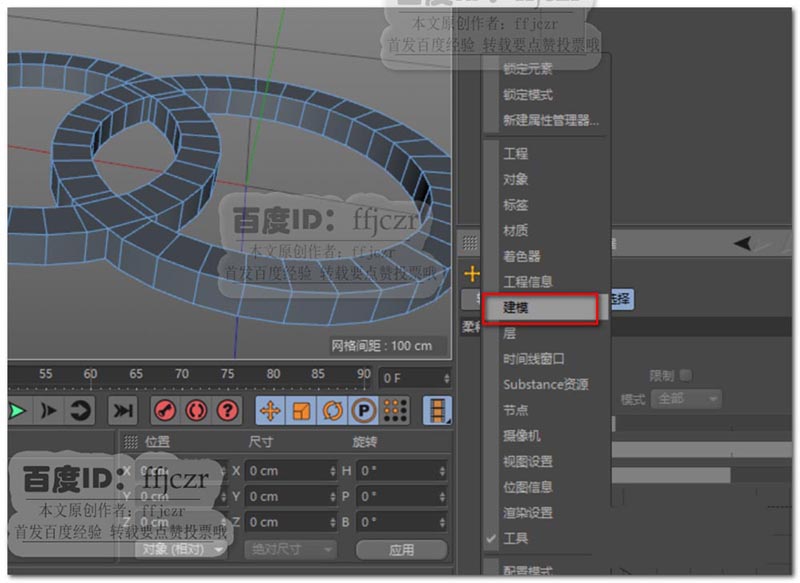800x583 pixels.
Task: Click the next frame step button
Action: 49,411
